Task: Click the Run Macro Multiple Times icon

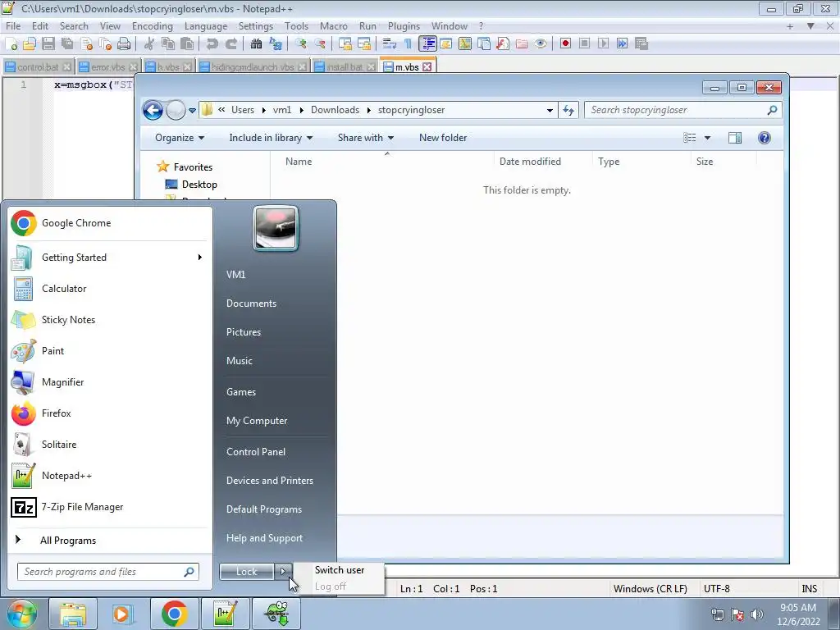Action: click(622, 44)
